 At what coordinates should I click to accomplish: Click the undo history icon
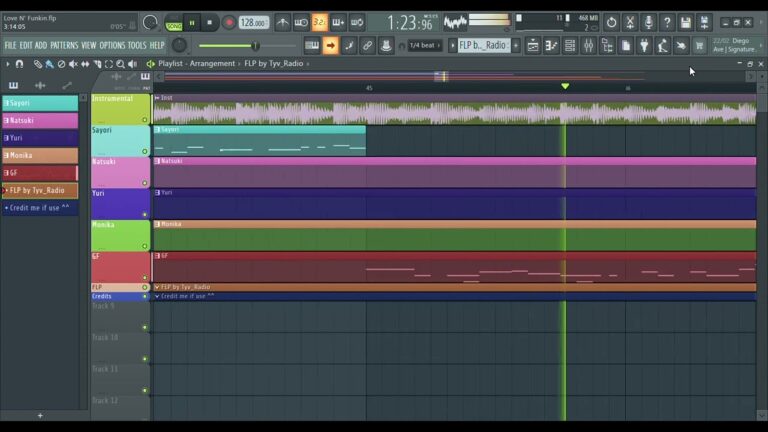point(611,23)
